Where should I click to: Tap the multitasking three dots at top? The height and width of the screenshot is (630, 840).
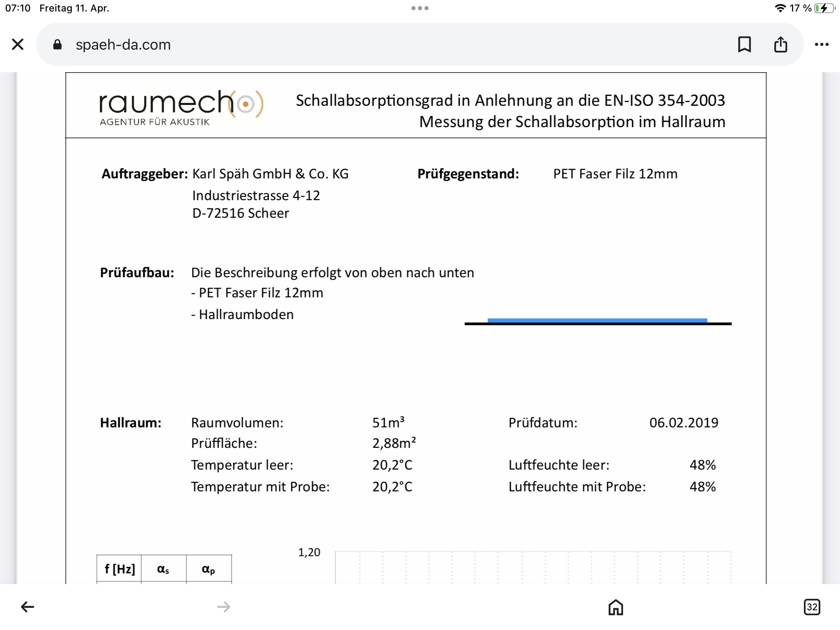pos(420,8)
